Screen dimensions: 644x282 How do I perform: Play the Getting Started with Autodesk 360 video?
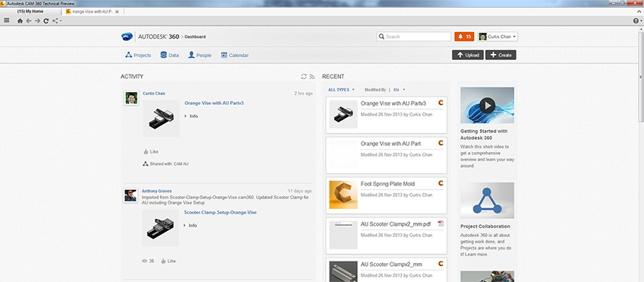(487, 106)
